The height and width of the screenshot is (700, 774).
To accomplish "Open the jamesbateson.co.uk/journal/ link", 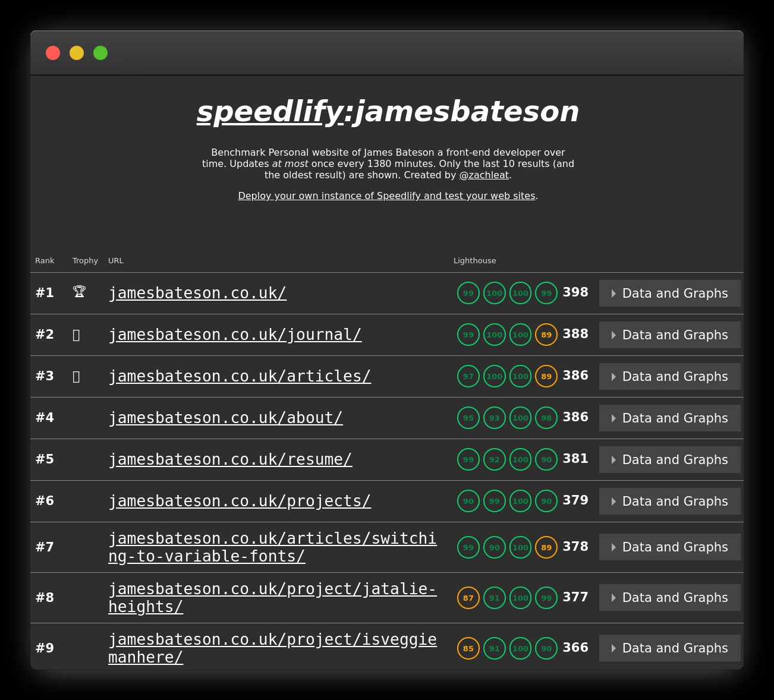I will tap(235, 335).
